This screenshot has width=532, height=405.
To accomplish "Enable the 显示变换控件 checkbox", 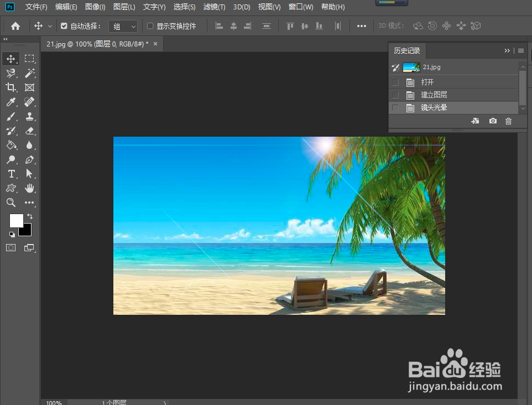I will pyautogui.click(x=150, y=26).
